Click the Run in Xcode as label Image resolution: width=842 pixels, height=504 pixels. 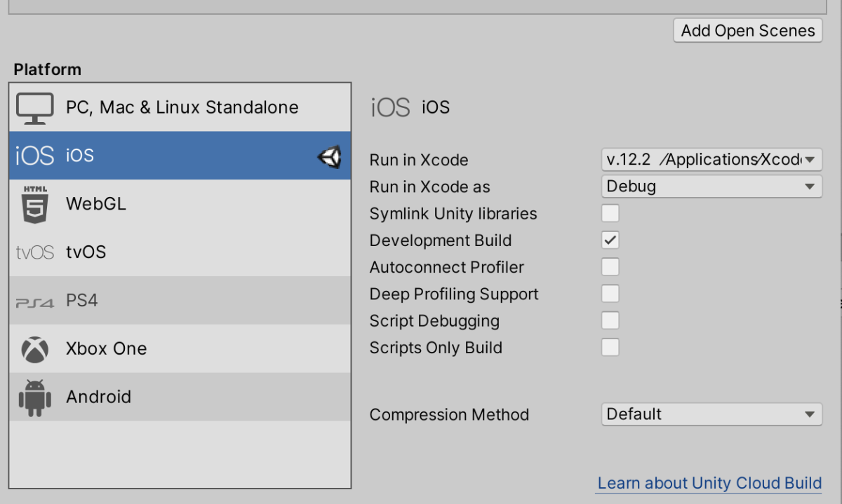coord(429,187)
